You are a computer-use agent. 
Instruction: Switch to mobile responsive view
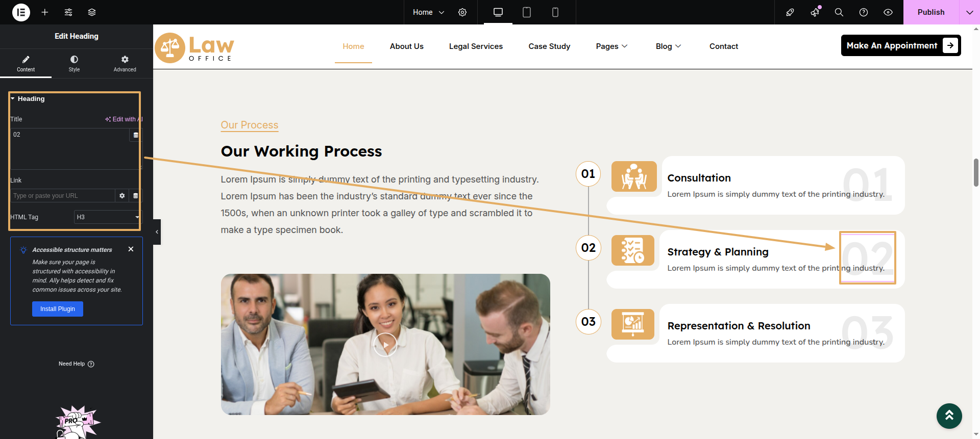tap(555, 12)
